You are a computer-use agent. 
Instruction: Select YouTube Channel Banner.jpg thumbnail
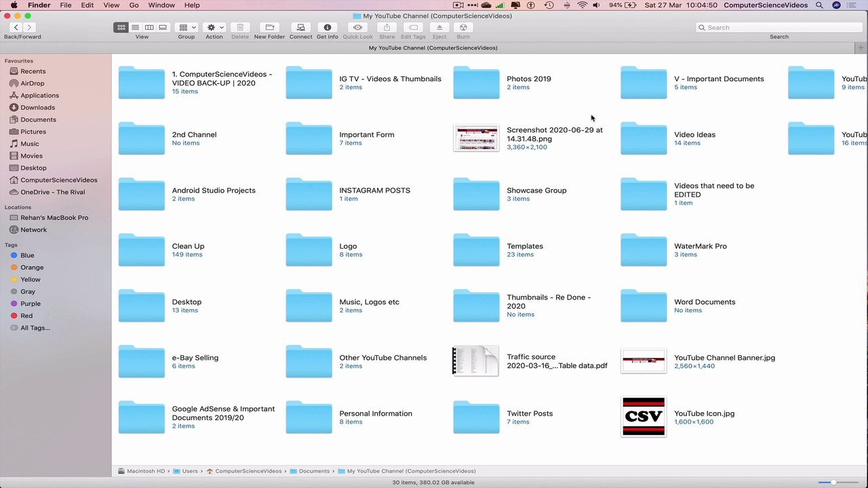click(x=644, y=361)
